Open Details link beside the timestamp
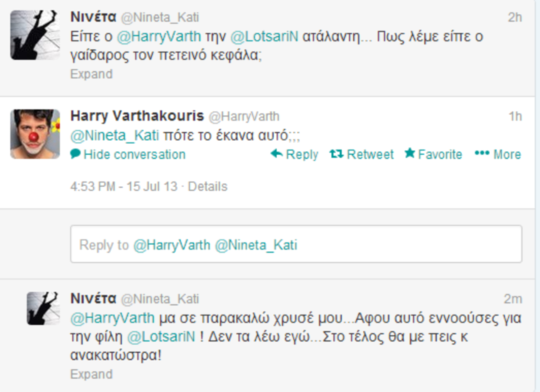Viewport: 540px width, 392px height. [x=207, y=187]
